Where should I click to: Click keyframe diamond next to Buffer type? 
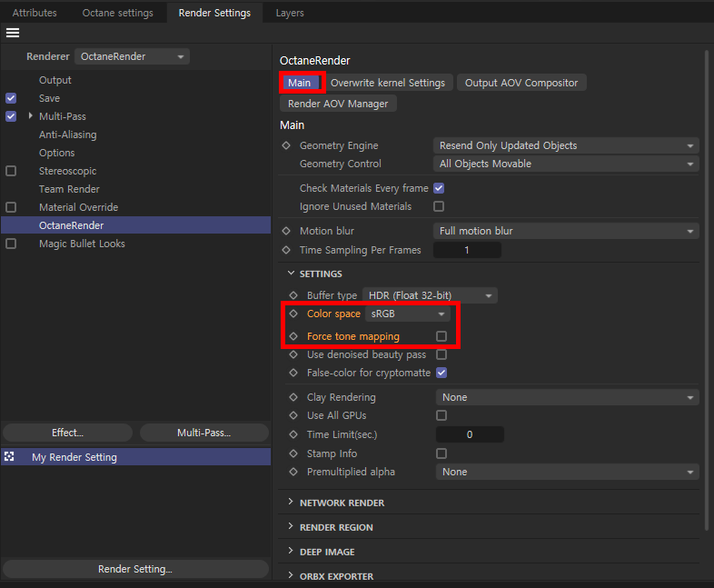(293, 295)
